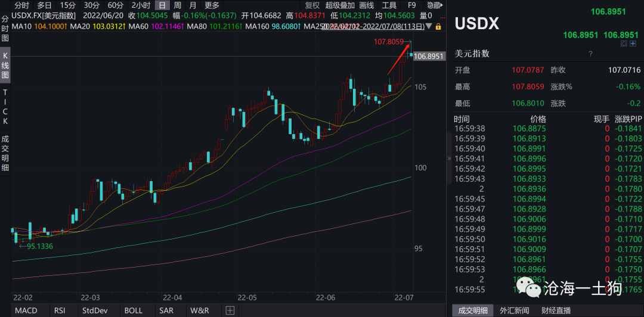644x317 pixels.
Task: Select the 60分 timeframe button
Action: click(116, 5)
